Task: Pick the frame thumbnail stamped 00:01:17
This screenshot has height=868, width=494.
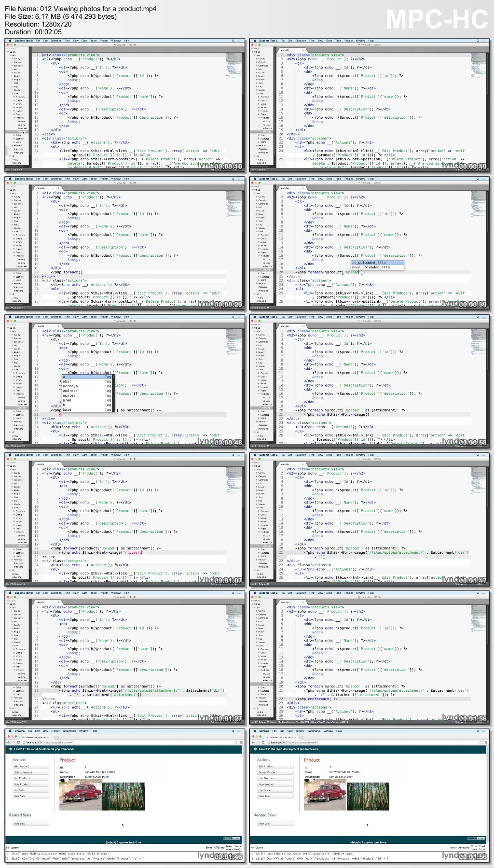Action: tap(370, 519)
